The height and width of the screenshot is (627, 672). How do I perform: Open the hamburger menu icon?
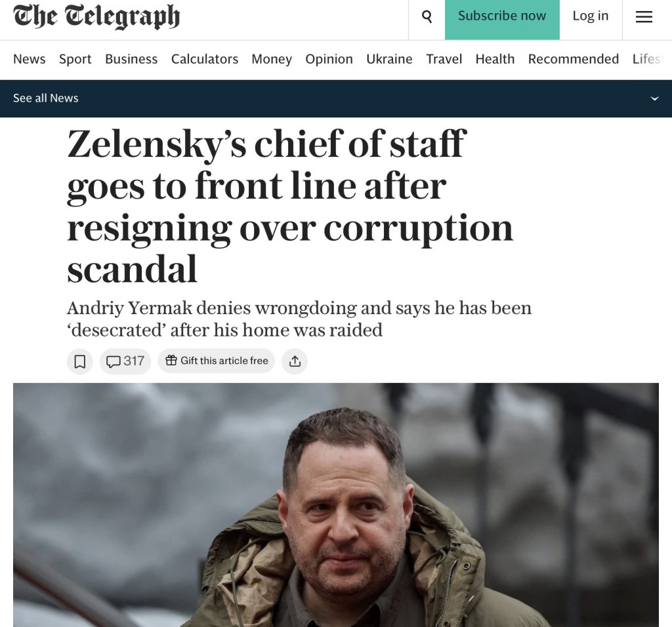click(x=644, y=17)
